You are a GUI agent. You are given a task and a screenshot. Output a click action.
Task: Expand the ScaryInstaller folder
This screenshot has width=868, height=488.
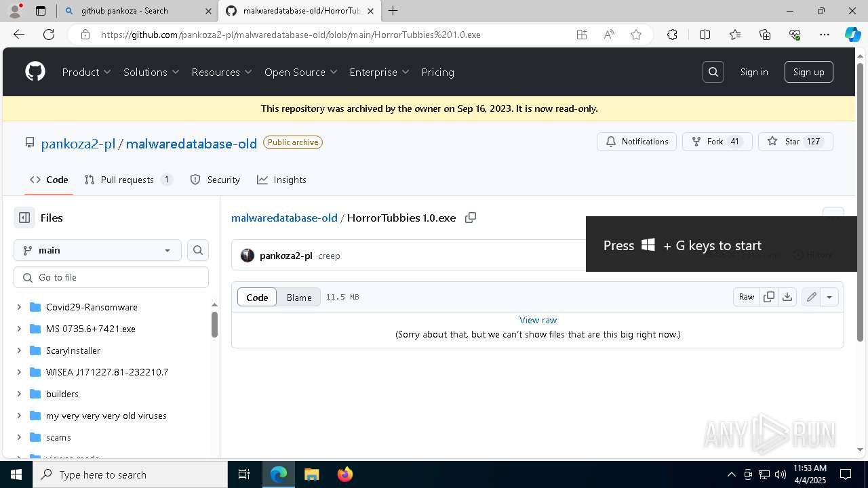point(19,350)
